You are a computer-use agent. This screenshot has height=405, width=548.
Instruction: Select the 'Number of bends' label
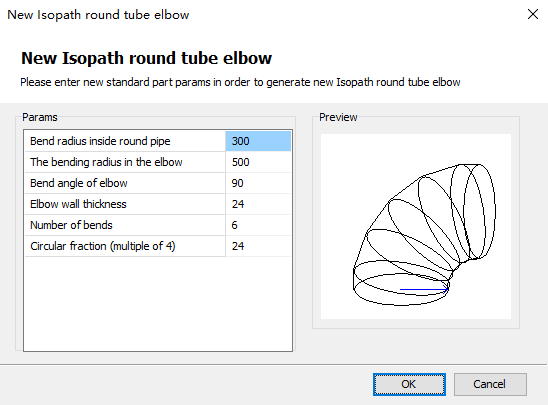(x=71, y=225)
